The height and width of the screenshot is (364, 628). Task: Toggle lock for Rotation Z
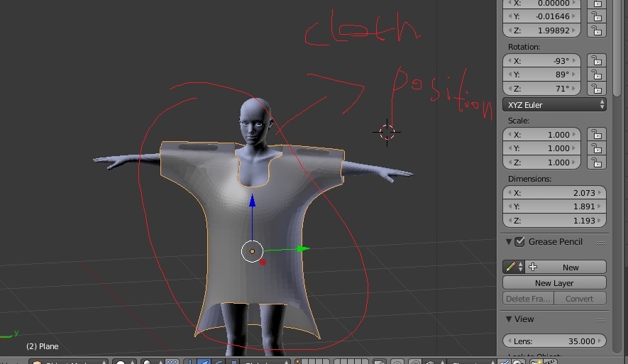point(597,89)
